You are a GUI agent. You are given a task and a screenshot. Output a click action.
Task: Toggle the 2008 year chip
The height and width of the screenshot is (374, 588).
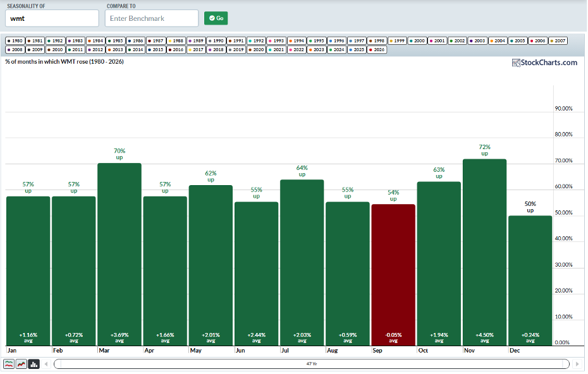15,49
